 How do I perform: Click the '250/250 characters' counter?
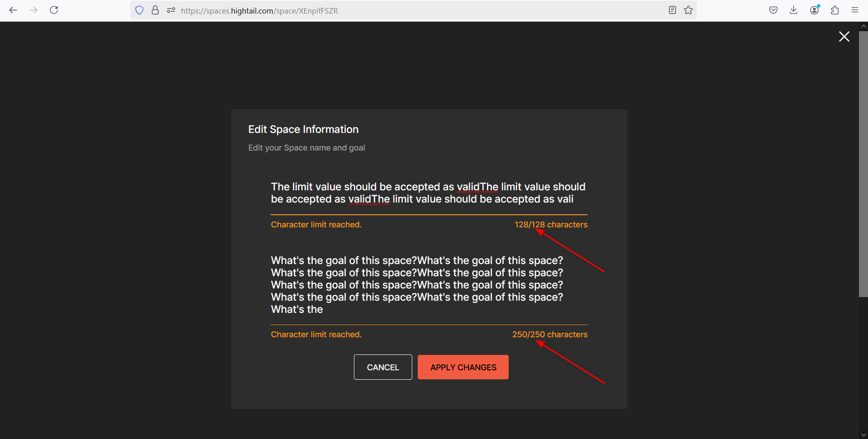coord(550,335)
